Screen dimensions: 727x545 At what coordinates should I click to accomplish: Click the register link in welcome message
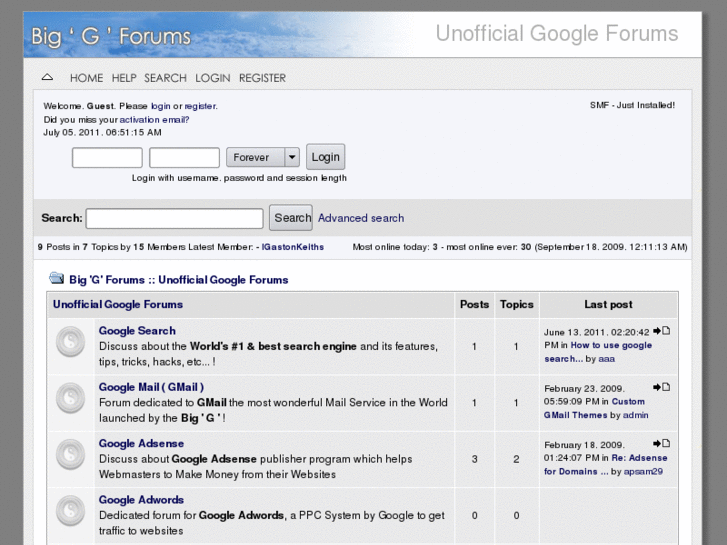(200, 106)
